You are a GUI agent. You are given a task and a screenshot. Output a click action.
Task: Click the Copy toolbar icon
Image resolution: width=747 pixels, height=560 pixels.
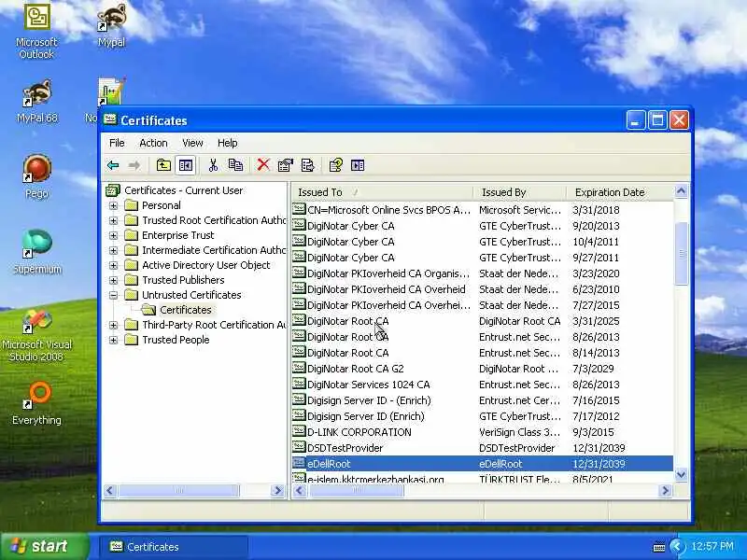pos(235,165)
